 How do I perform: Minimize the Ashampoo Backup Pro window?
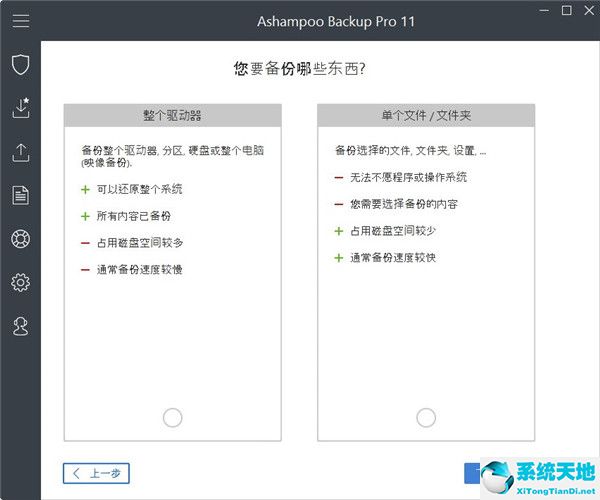click(544, 11)
